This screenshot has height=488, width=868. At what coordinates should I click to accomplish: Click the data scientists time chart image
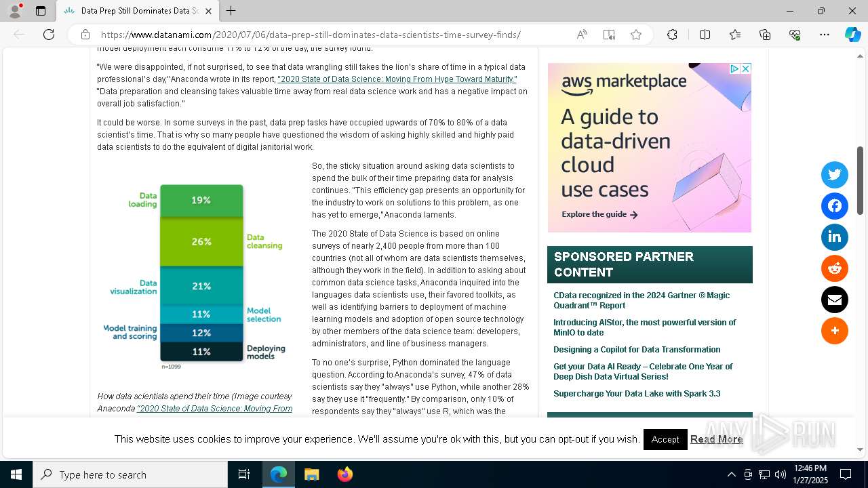point(195,274)
